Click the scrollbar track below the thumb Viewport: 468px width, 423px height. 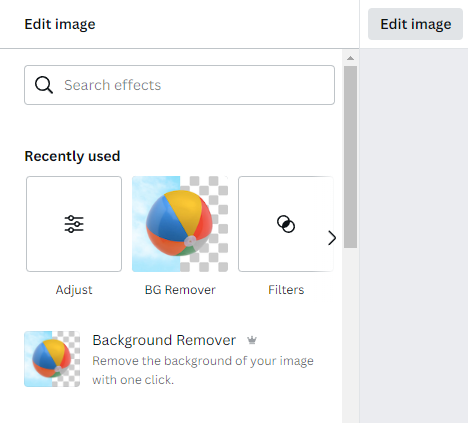coord(350,333)
